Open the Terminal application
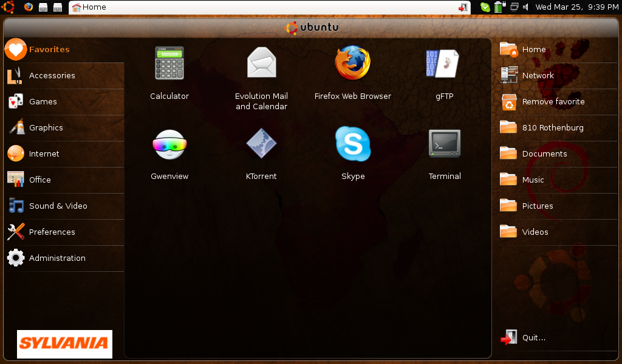The width and height of the screenshot is (622, 364). pos(444,155)
